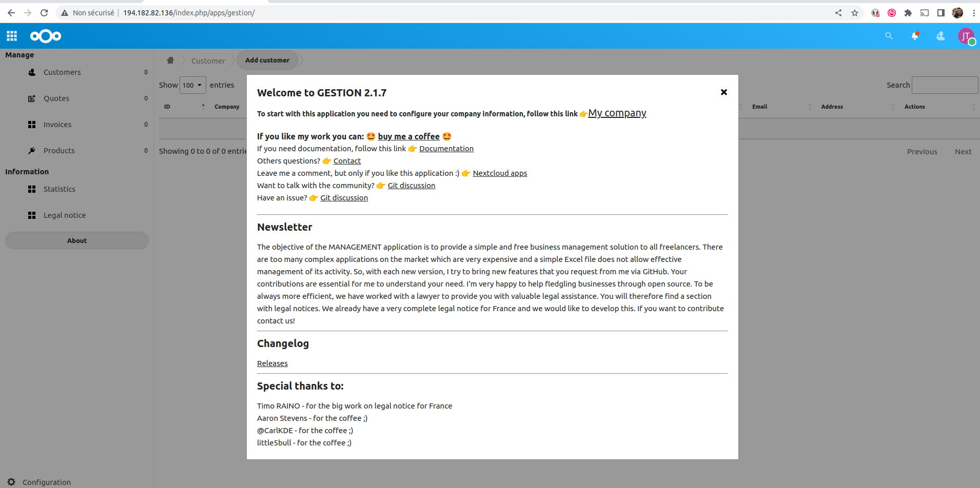980x488 pixels.
Task: Open the issue Git discussion link
Action: coord(344,198)
